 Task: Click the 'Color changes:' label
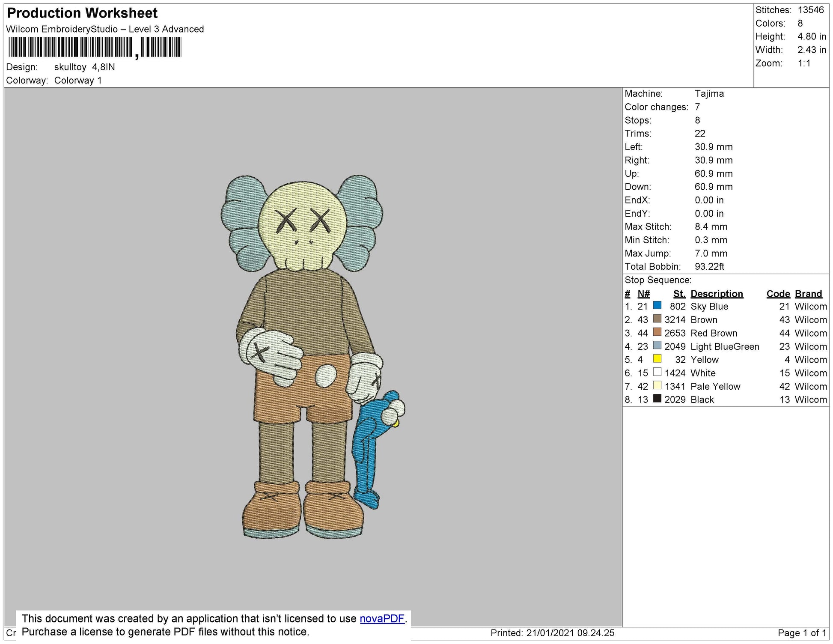pos(656,107)
